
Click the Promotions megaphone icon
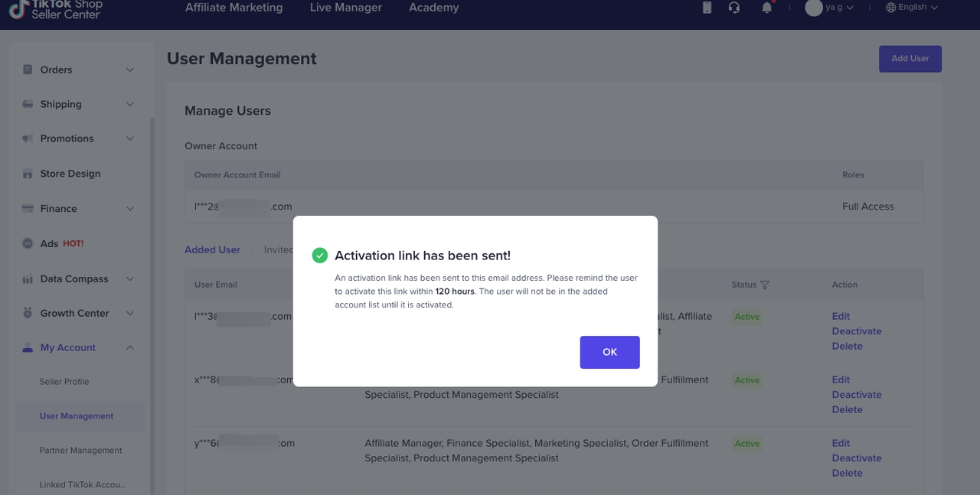(x=28, y=138)
